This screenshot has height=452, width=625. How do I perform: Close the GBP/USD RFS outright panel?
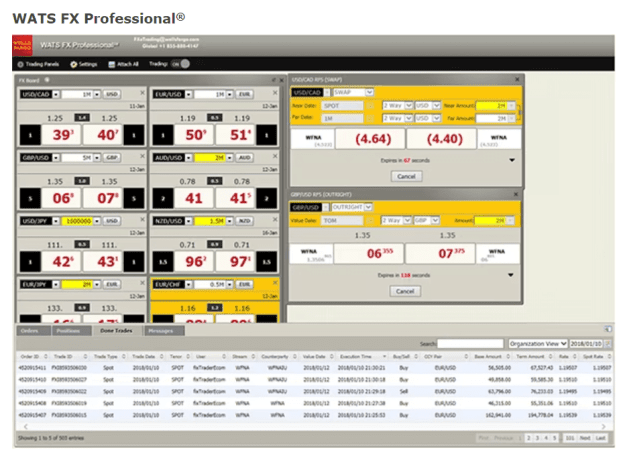click(516, 194)
